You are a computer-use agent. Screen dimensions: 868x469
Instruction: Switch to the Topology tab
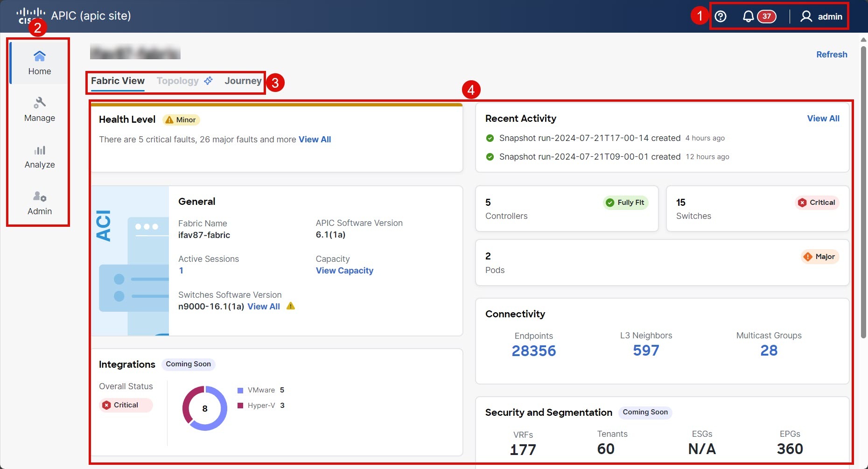click(178, 81)
